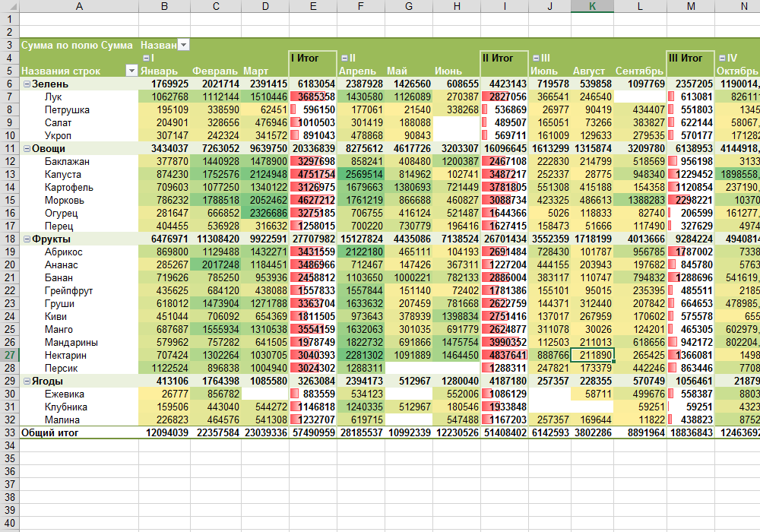The image size is (760, 532).
Task: Collapse the Ягоды row group
Action: click(27, 382)
